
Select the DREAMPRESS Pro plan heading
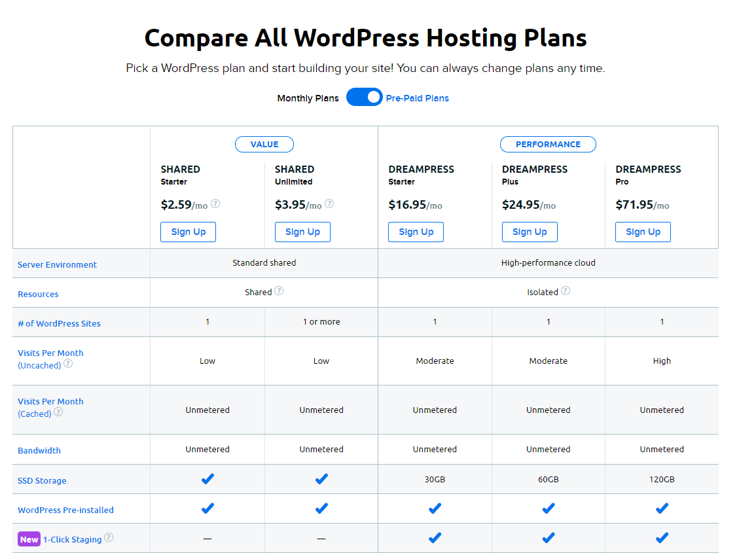tap(648, 175)
